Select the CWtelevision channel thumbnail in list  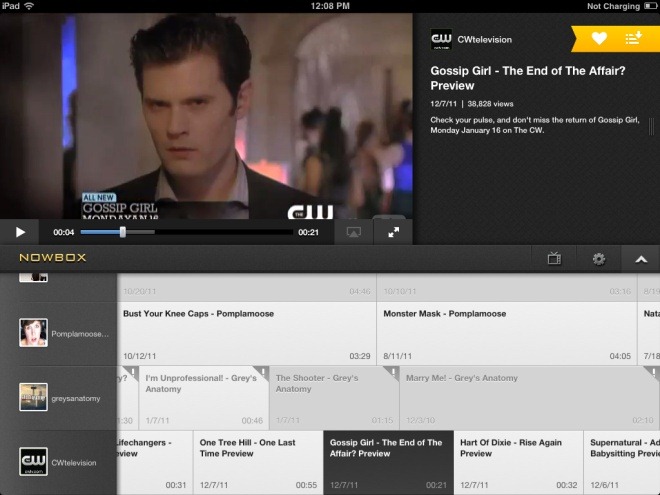point(33,462)
